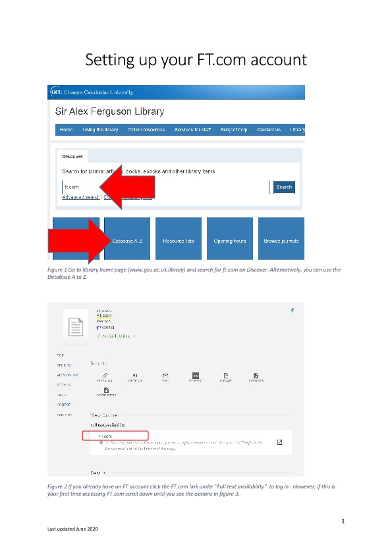Jump to DETAILS in the side navigation
Screen dimensions: 392x555
pos(64,385)
